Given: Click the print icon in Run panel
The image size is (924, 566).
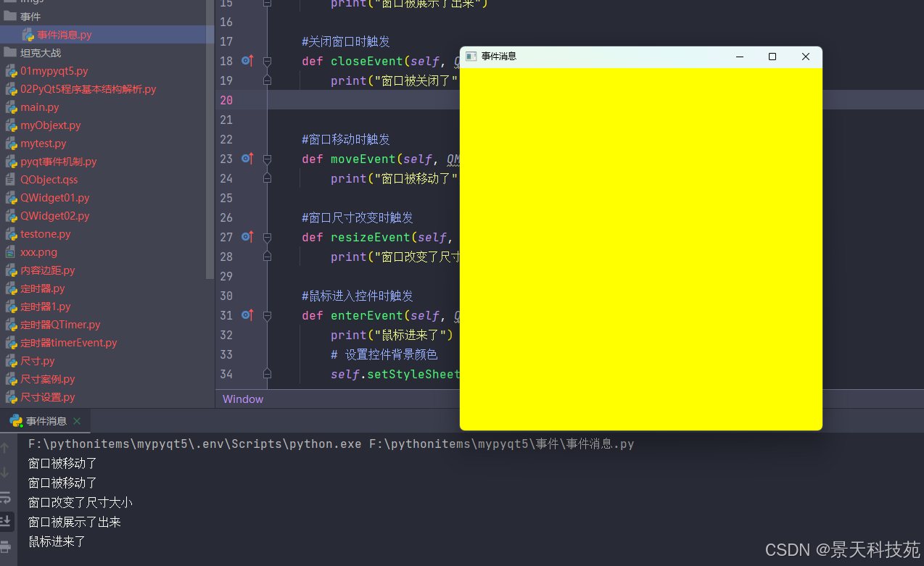Looking at the screenshot, I should click(x=6, y=546).
